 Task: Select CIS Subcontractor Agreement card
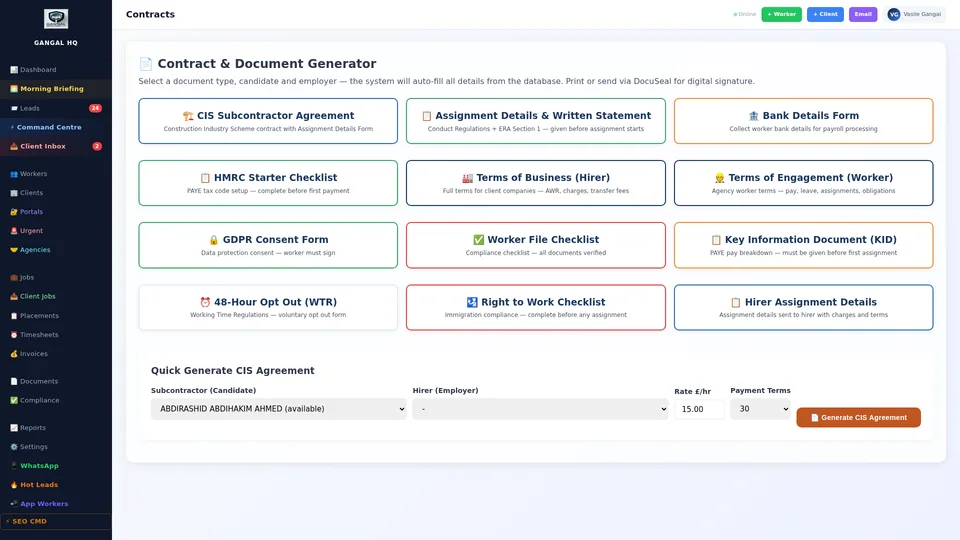click(x=268, y=121)
